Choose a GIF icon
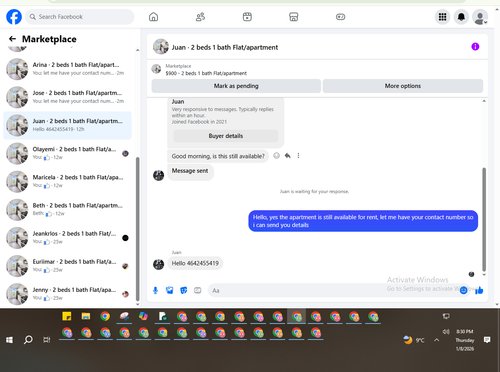Image resolution: width=500 pixels, height=372 pixels. click(x=198, y=290)
